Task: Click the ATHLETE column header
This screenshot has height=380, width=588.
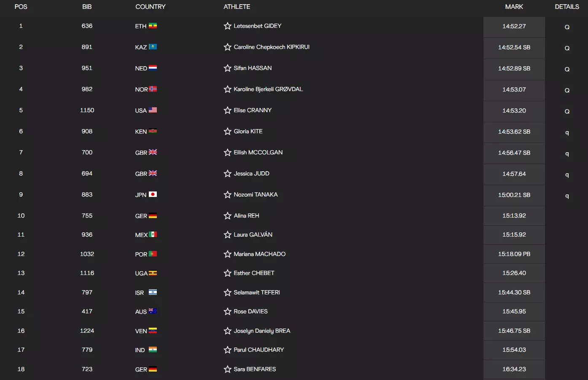Action: 237,7
